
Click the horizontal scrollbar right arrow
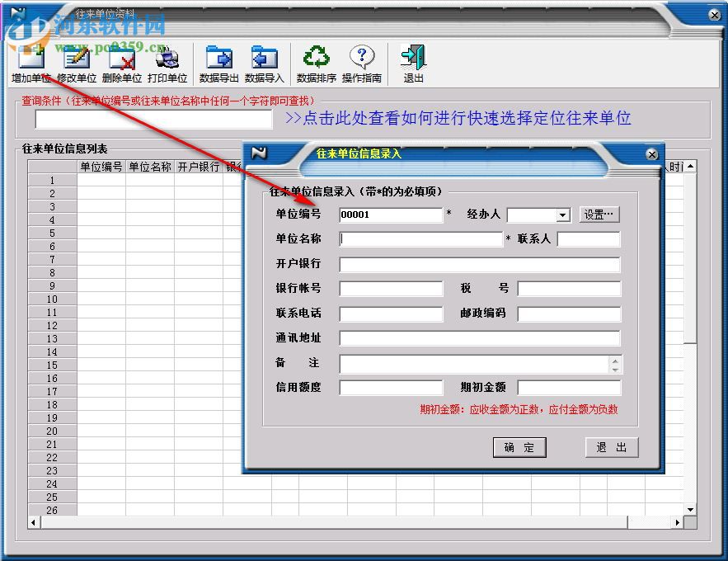tap(678, 522)
